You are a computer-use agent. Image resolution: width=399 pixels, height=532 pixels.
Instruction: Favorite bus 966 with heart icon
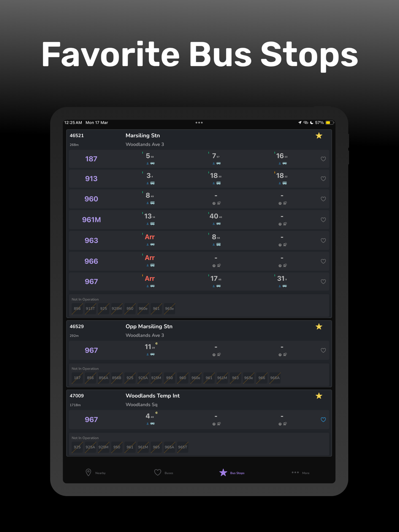[323, 261]
